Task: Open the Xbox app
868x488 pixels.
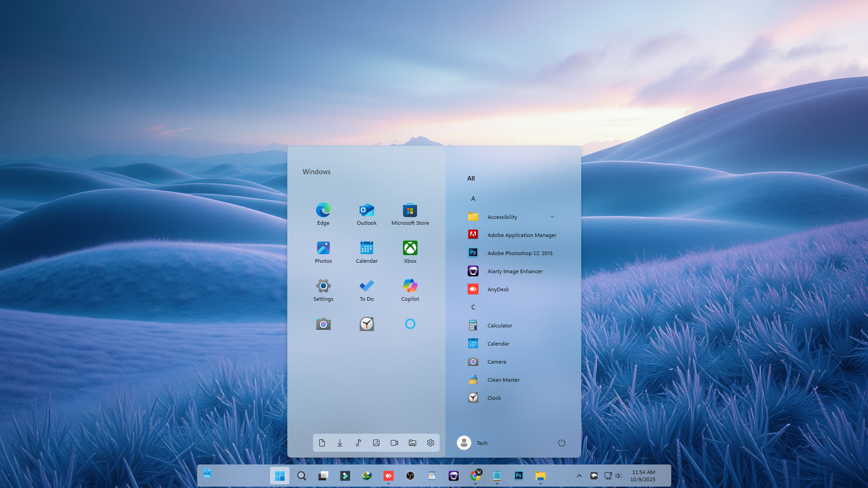Action: (x=410, y=251)
